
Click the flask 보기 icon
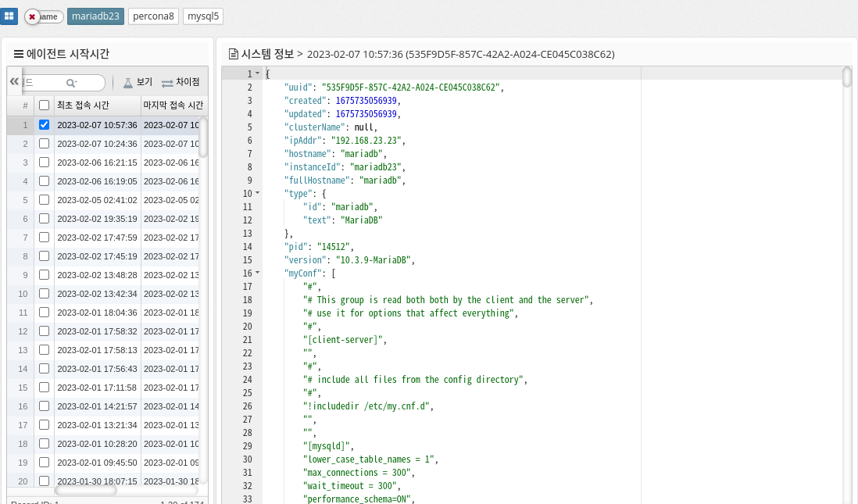128,83
